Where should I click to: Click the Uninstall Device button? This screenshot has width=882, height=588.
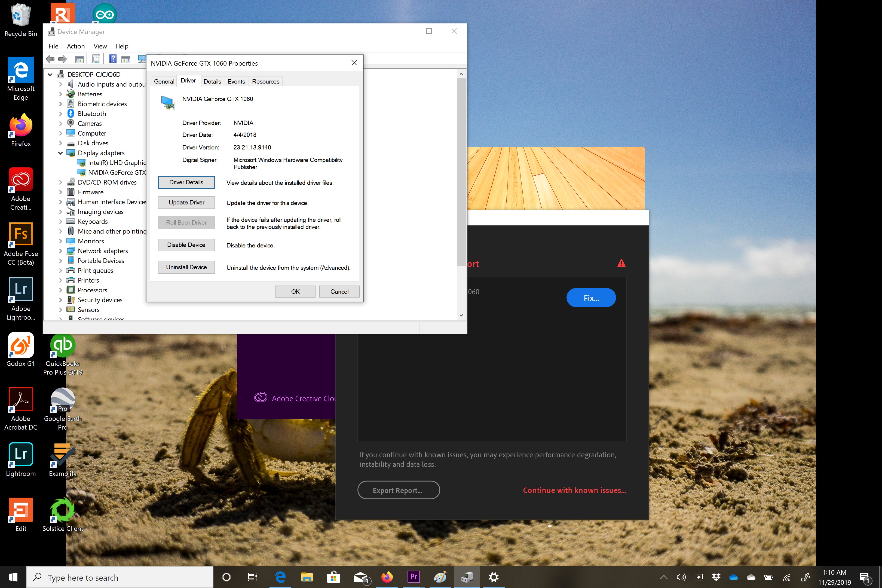coord(186,267)
